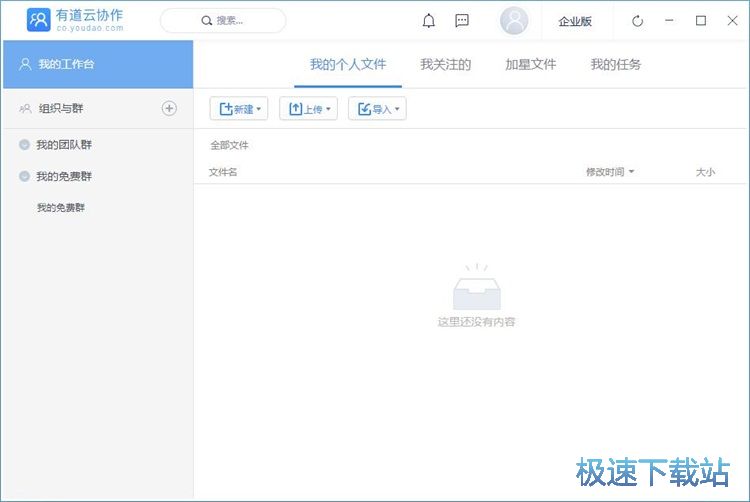
Task: Switch to 加星文件 tab
Action: pyautogui.click(x=530, y=64)
